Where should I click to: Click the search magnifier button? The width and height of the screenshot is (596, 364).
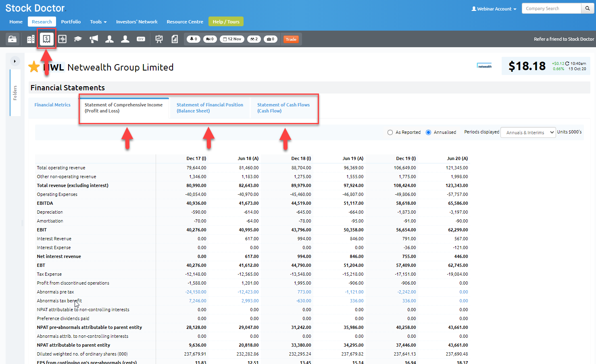(588, 8)
